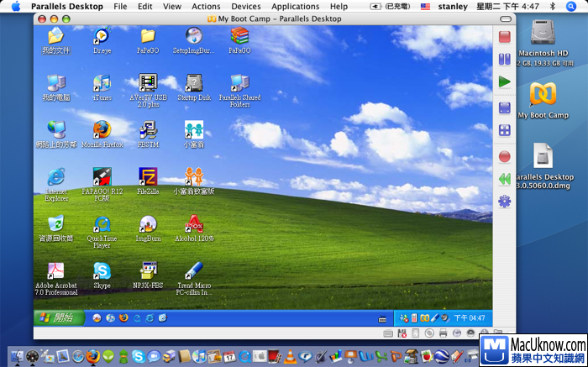The image size is (588, 367).
Task: Revert to snapshot with green rewind arrows
Action: (x=504, y=179)
